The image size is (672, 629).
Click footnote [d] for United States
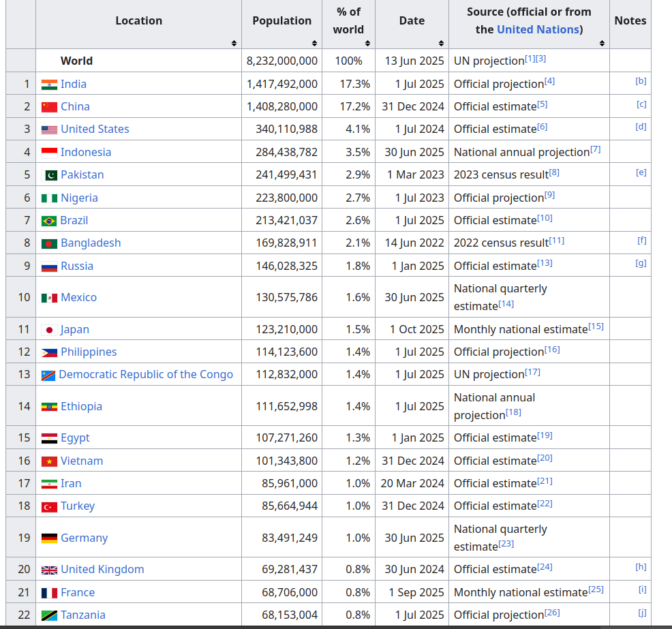pos(641,126)
